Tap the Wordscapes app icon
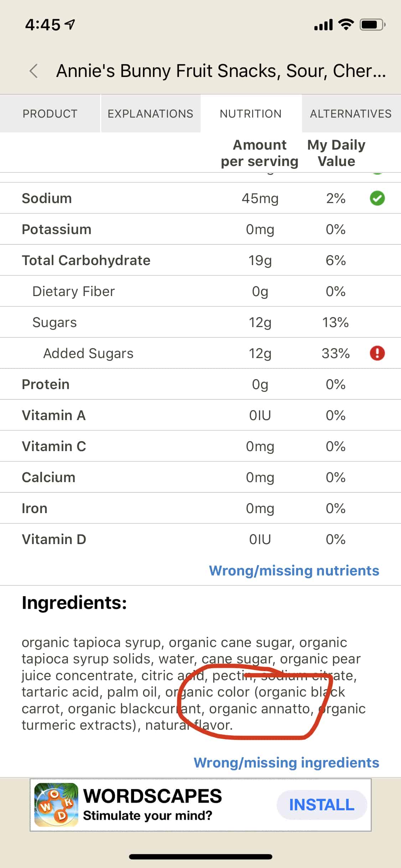The width and height of the screenshot is (401, 868). click(56, 805)
